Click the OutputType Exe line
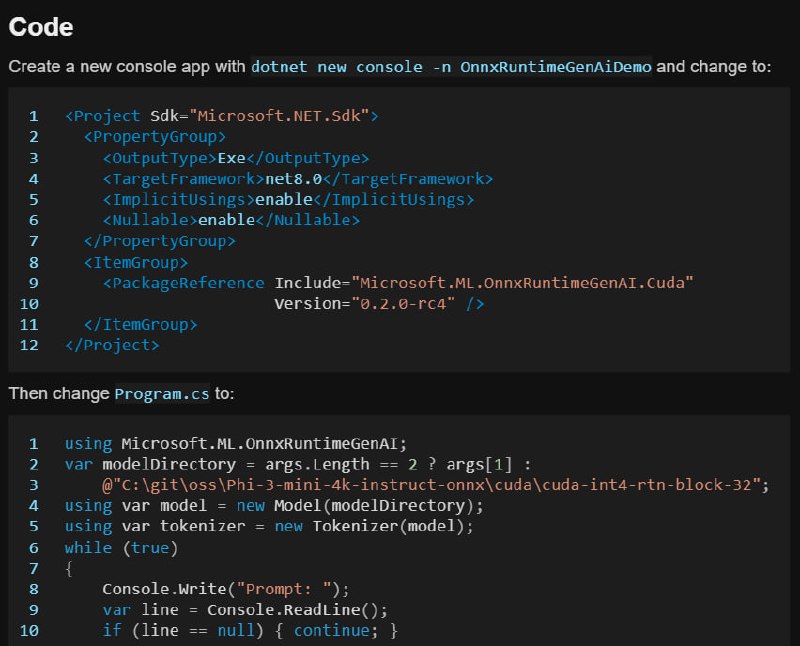 [x=236, y=158]
